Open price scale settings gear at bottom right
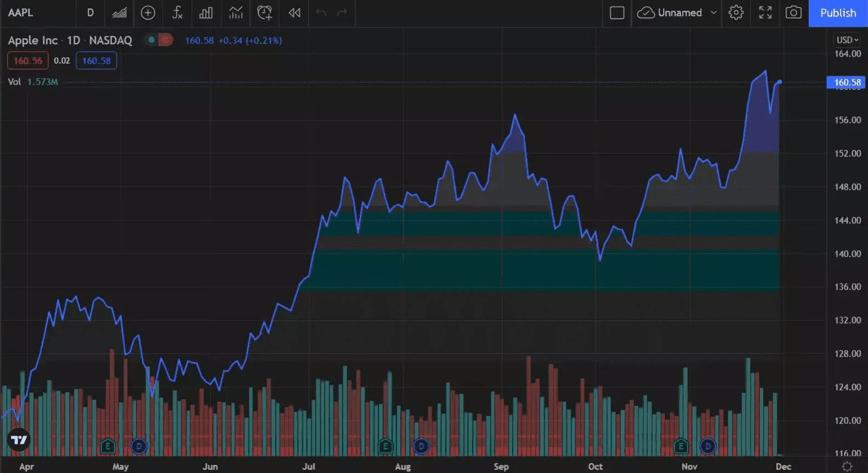The width and height of the screenshot is (868, 473). coord(847,466)
